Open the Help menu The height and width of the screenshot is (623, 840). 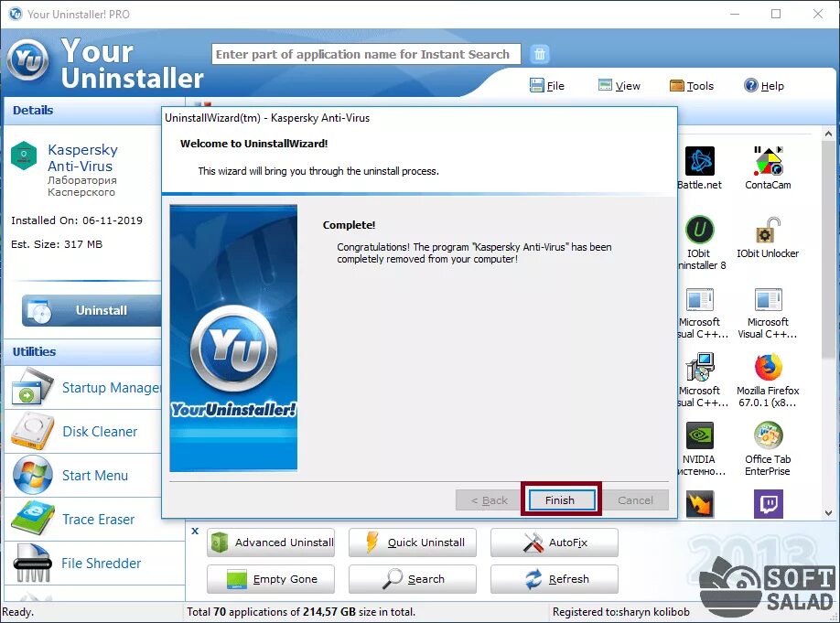764,86
